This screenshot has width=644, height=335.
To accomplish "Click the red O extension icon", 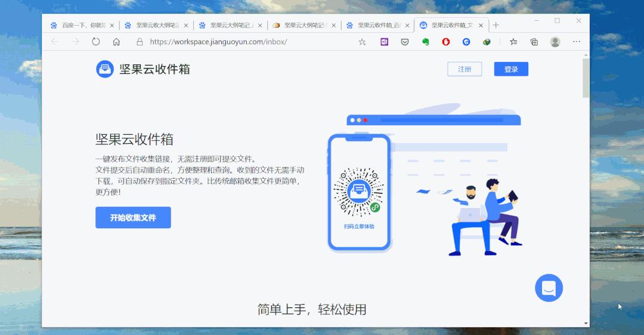I will [445, 42].
